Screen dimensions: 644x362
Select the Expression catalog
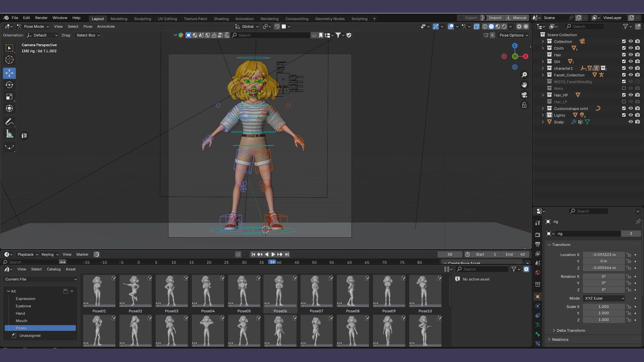[25, 299]
